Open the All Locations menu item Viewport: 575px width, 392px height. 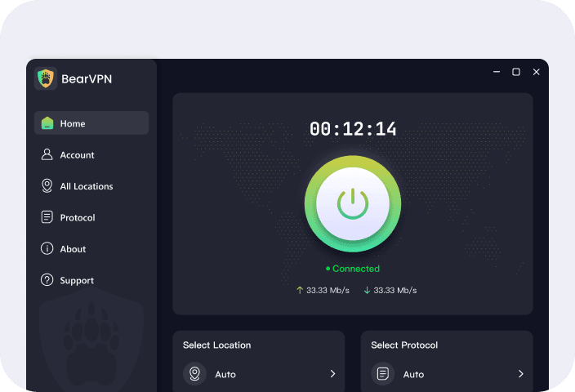coord(87,186)
